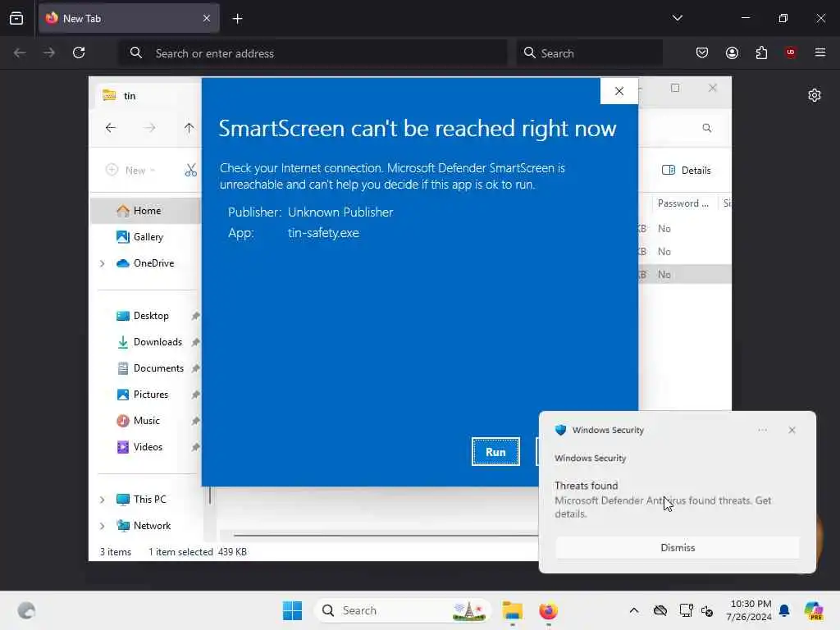Toggle the Details pane button

click(x=687, y=171)
